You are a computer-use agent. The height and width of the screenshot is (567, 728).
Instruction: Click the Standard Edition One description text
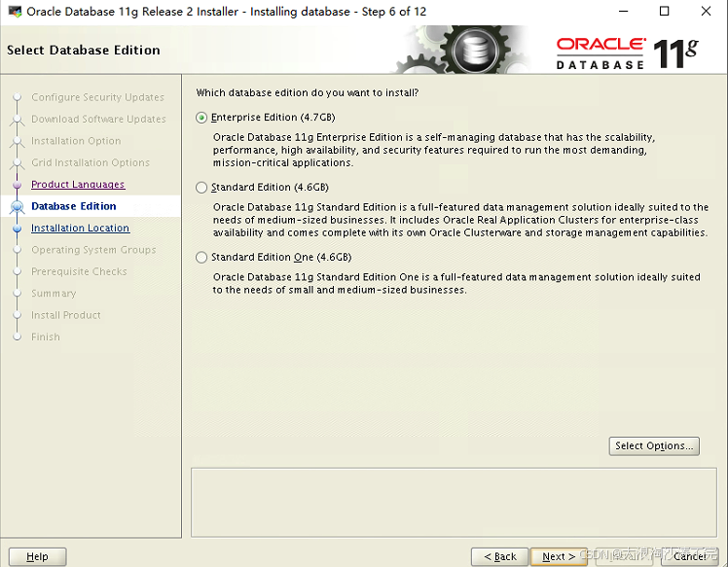click(x=456, y=284)
